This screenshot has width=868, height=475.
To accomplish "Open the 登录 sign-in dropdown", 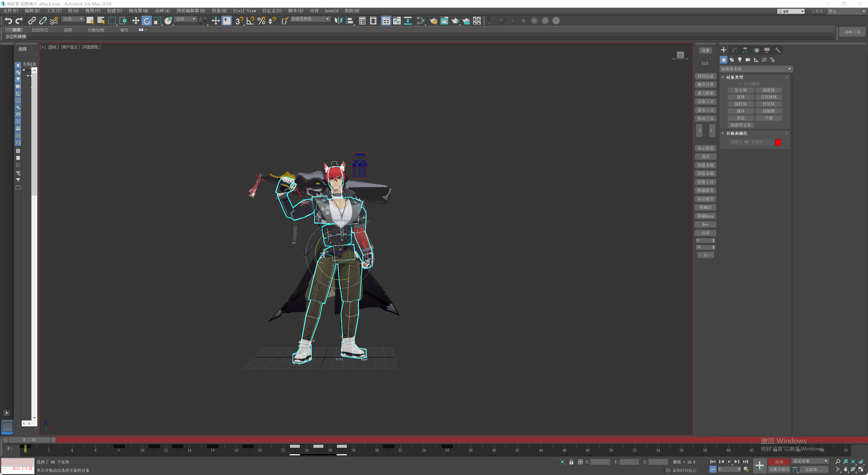I will [791, 11].
